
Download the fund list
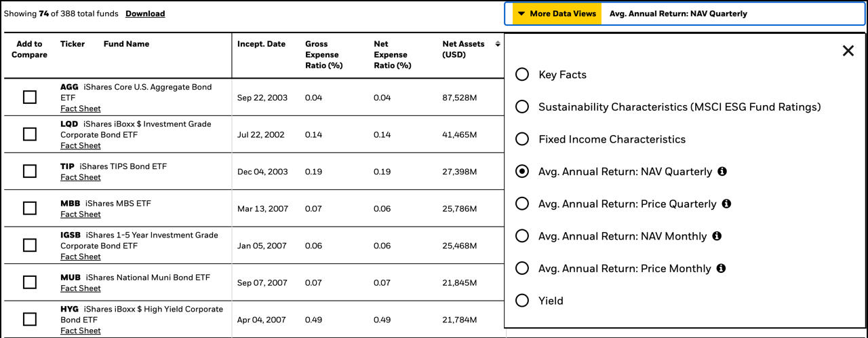coord(145,14)
